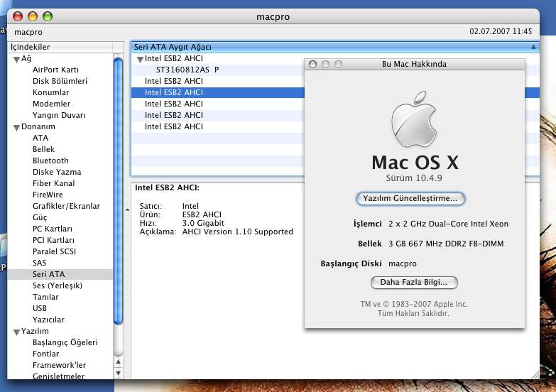This screenshot has width=556, height=392.
Task: Click the İçindekiler sidebar header
Action: pos(60,47)
